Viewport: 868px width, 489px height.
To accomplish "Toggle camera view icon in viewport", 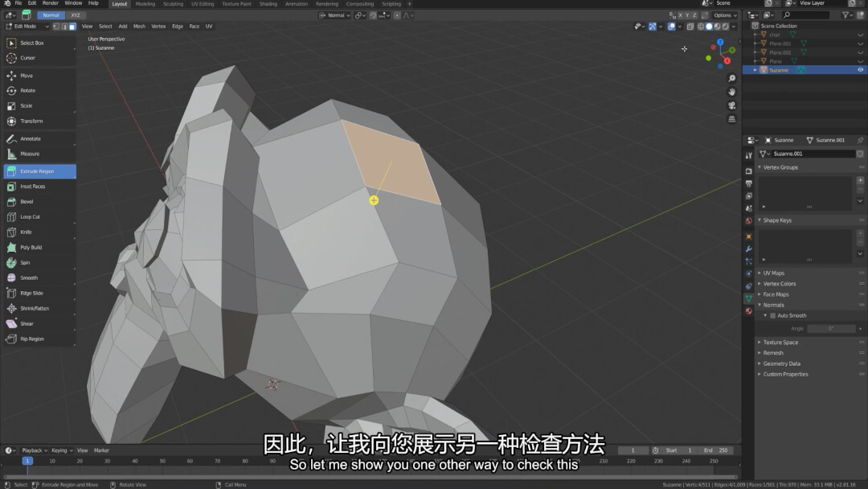I will tap(732, 105).
